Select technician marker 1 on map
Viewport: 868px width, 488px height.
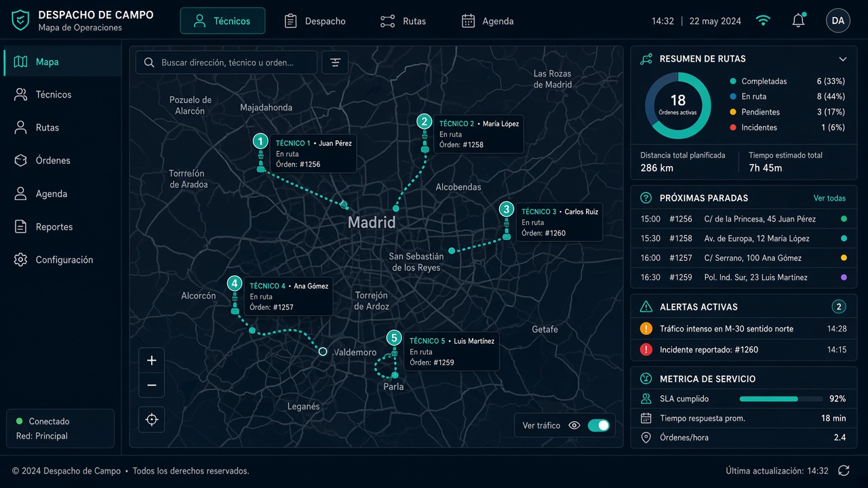point(260,141)
